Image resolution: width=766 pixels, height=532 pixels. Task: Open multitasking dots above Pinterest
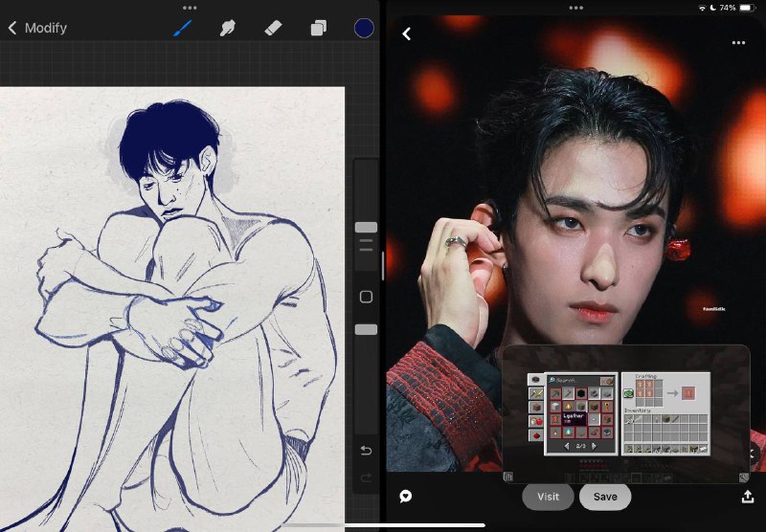[576, 8]
